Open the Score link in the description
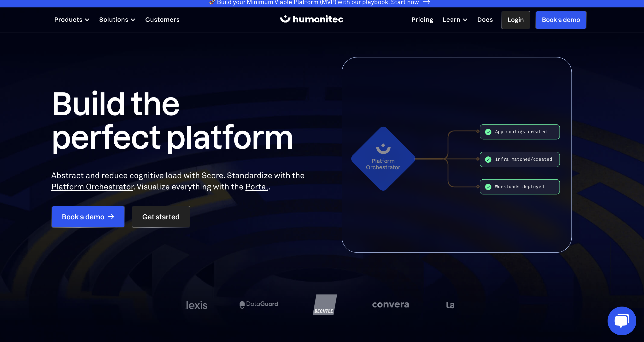The height and width of the screenshot is (342, 644). [212, 176]
